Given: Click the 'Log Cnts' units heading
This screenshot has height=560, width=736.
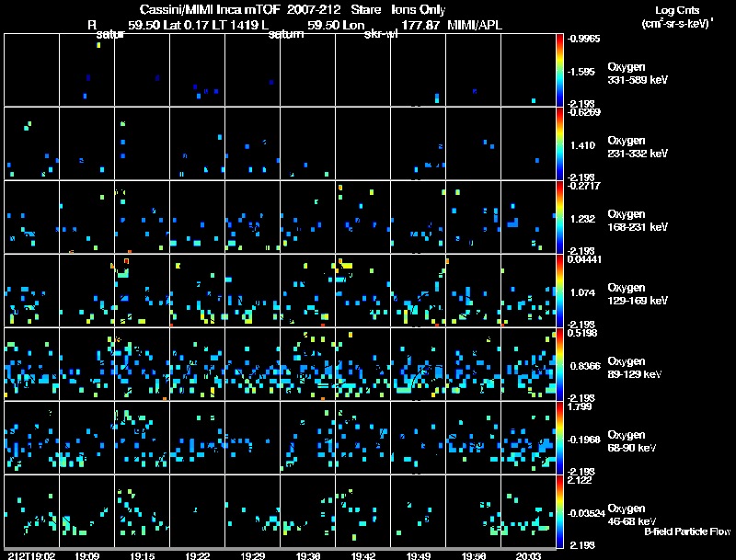Looking at the screenshot, I should click(x=677, y=10).
